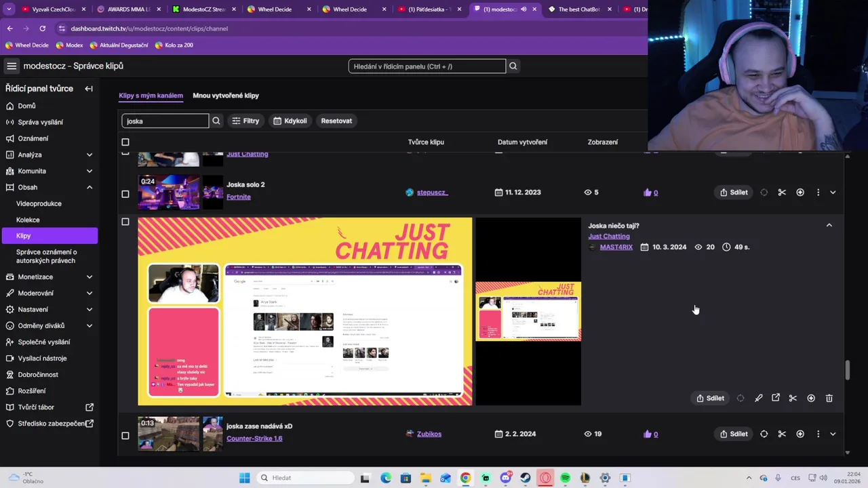868x488 pixels.
Task: Click the circled plus icon in Joska solo 2 row
Action: (800, 192)
